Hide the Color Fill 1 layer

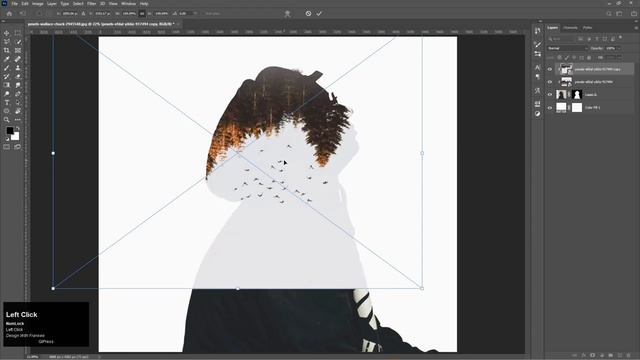click(549, 108)
